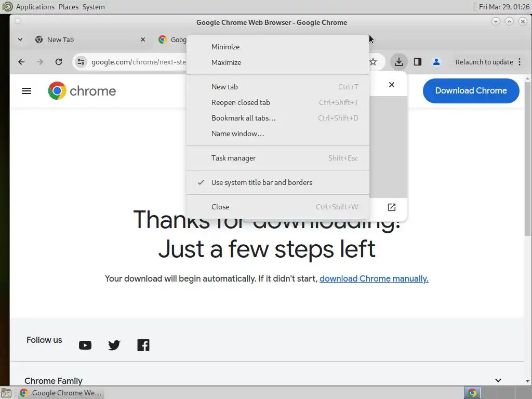This screenshot has height=399, width=532.
Task: Toggle Use system title bar and borders
Action: click(277, 182)
